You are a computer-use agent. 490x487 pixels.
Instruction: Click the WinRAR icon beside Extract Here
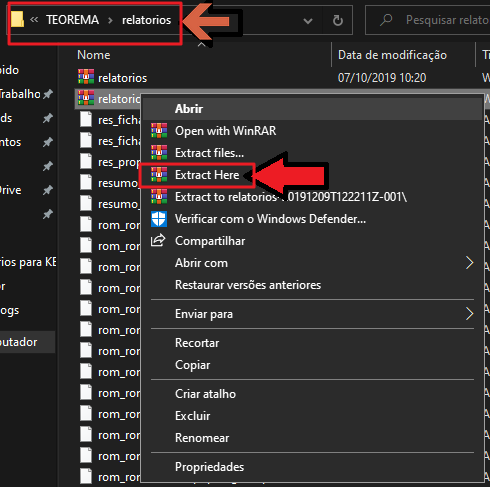[x=159, y=175]
